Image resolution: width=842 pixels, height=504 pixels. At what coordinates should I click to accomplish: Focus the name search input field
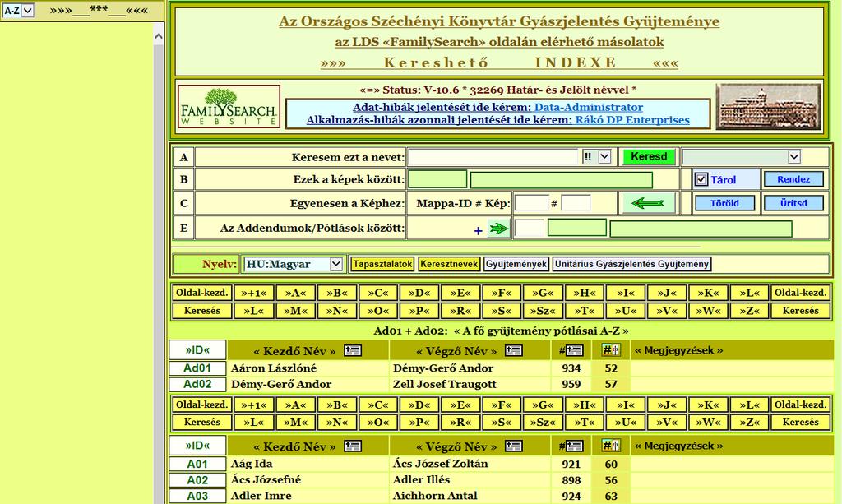tap(493, 157)
